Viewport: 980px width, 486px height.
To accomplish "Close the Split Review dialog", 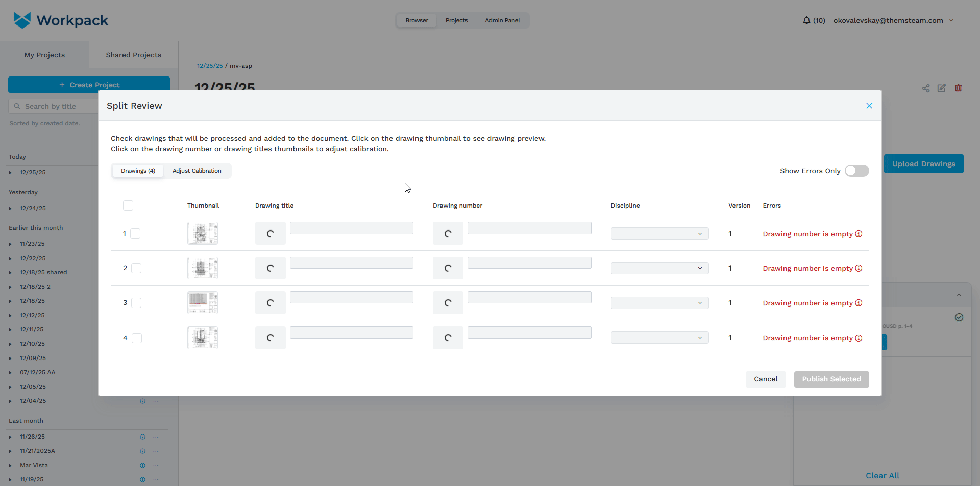I will 869,106.
